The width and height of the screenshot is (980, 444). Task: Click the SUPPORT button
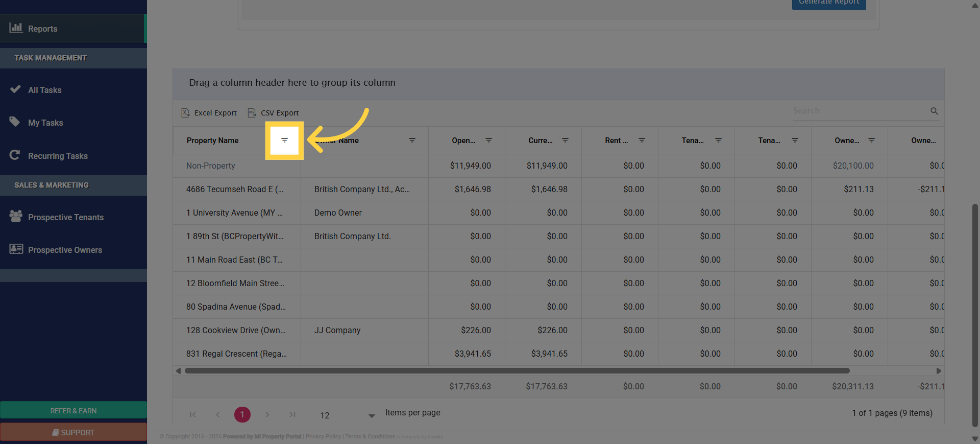pos(73,433)
